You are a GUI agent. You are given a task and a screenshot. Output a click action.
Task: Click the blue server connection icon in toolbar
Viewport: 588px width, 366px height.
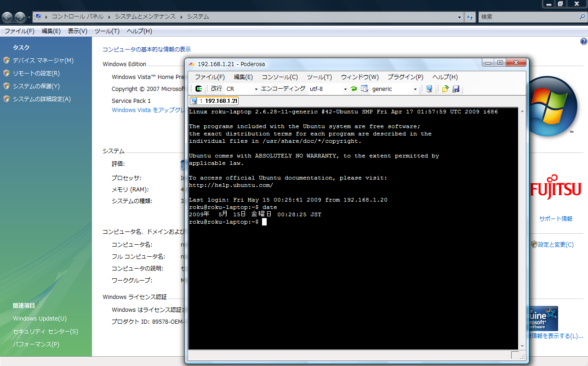[429, 89]
